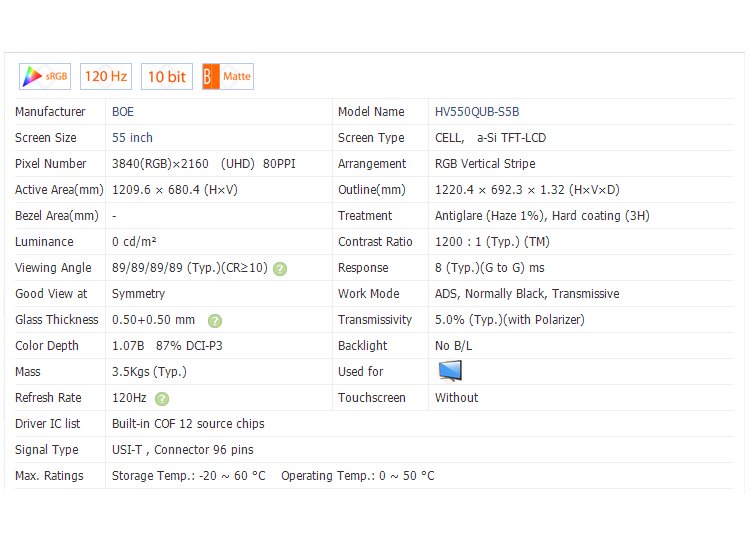This screenshot has width=750, height=550.
Task: Open help icon next to 120Hz Refresh Rate
Action: click(x=162, y=398)
